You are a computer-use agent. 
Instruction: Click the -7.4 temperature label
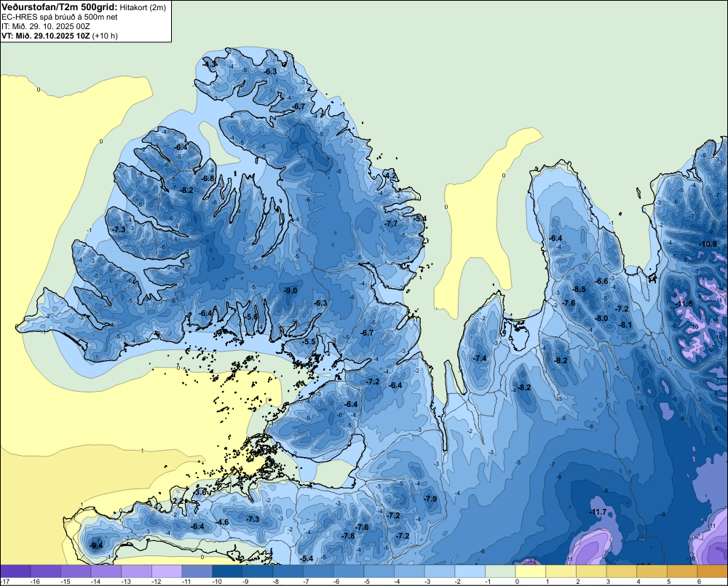click(480, 358)
